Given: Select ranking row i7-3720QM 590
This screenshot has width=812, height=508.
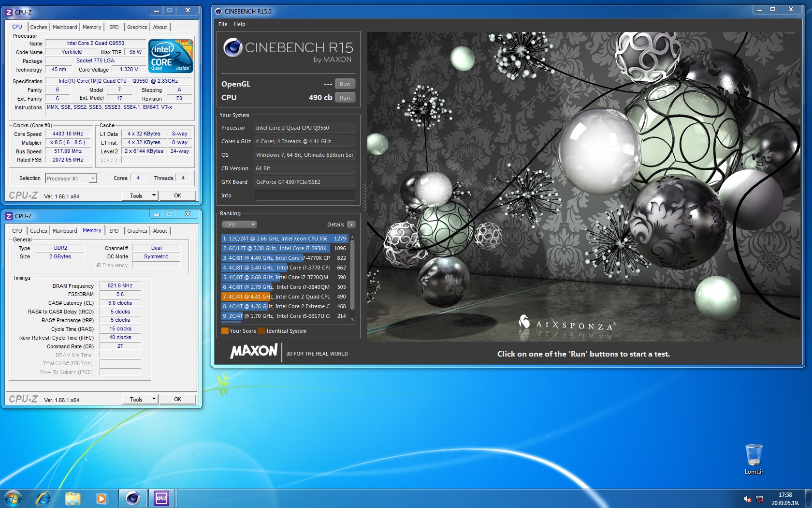Looking at the screenshot, I should [x=285, y=277].
